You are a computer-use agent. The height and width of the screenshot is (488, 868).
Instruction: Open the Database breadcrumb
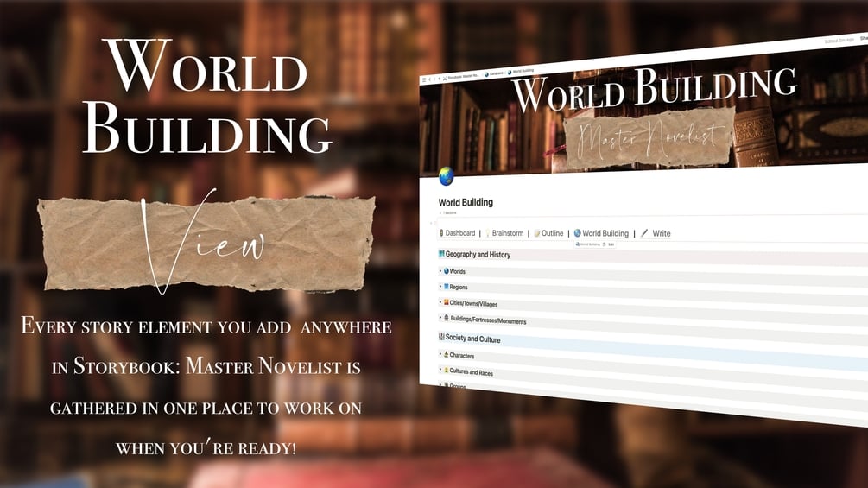[x=494, y=73]
